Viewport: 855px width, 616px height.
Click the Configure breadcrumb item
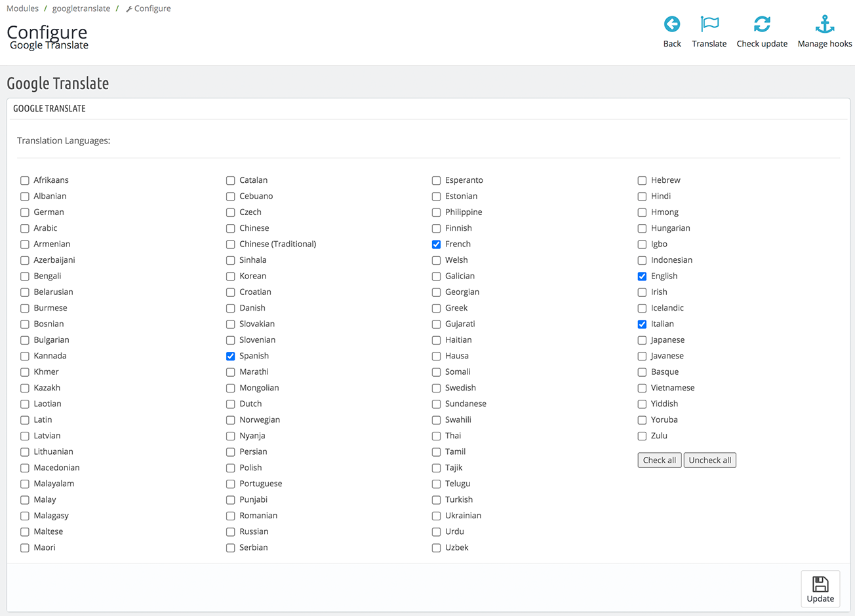(x=148, y=9)
